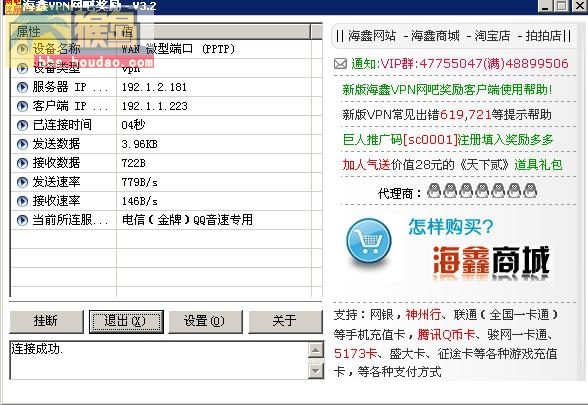588x405 pixels.
Task: Click the arrow icon beside 接收速率
Action: point(22,201)
